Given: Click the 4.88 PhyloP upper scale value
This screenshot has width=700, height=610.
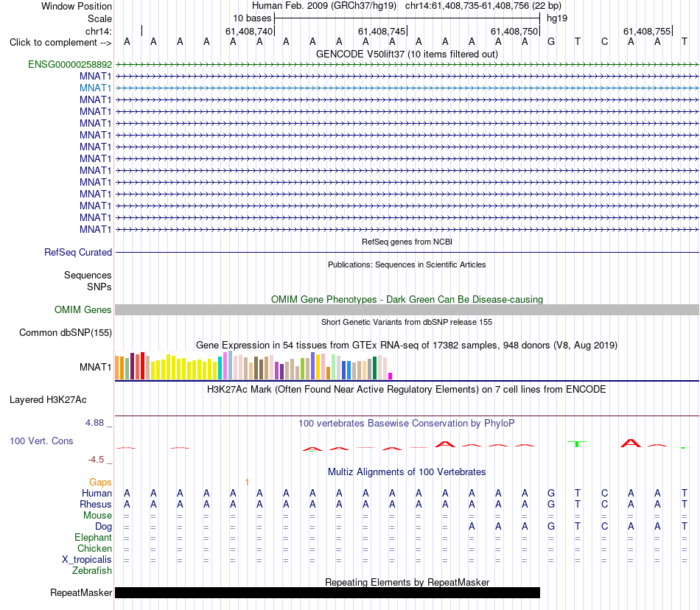Looking at the screenshot, I should click(x=94, y=423).
